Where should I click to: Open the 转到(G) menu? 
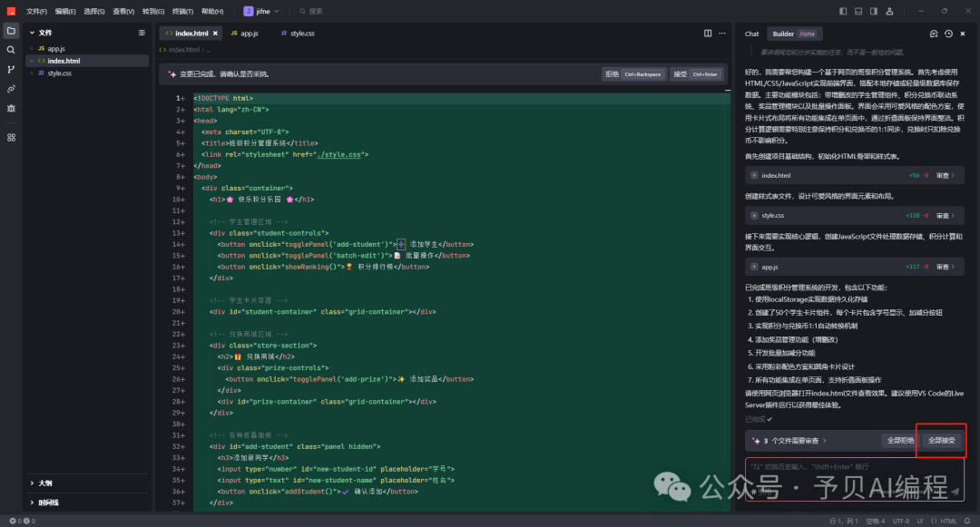tap(153, 11)
